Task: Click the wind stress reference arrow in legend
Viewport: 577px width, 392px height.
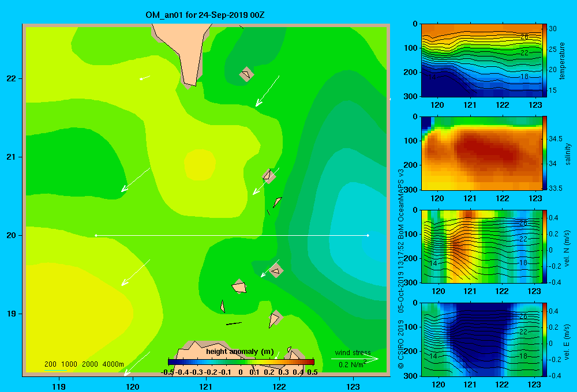Action: (355, 359)
